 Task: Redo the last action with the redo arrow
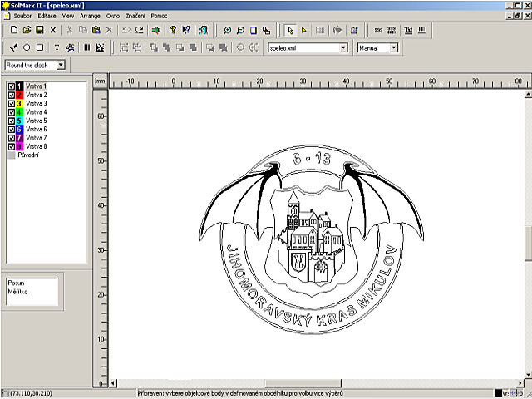[139, 30]
